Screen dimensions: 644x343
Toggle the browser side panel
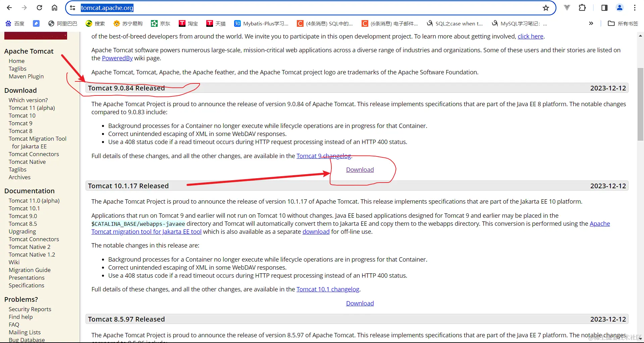604,8
